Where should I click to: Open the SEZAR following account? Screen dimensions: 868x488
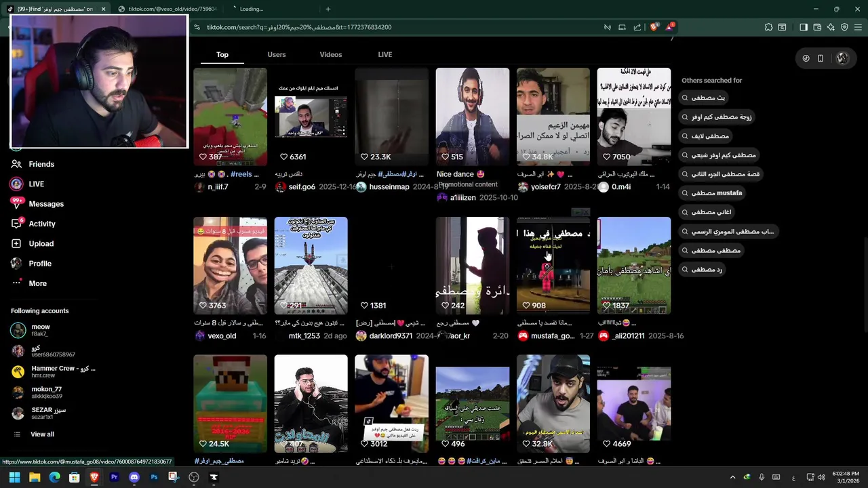(39, 413)
